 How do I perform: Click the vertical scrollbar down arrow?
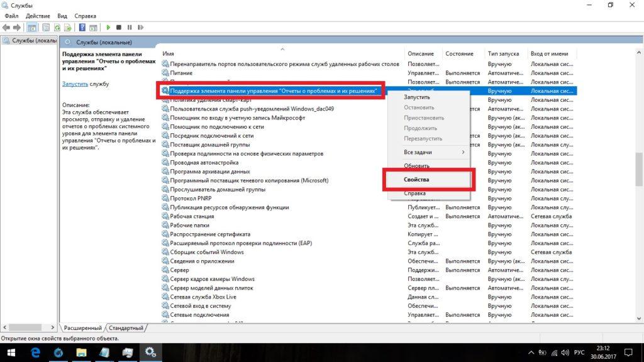pyautogui.click(x=639, y=319)
